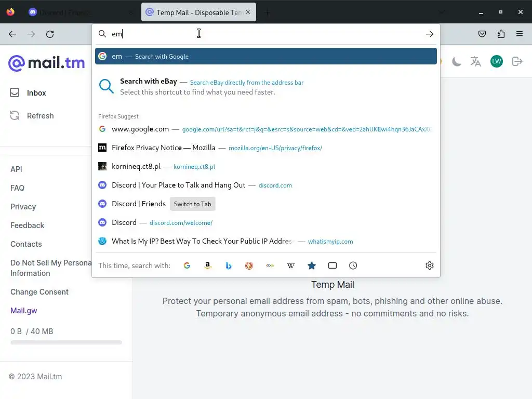The image size is (532, 399).
Task: Click the Go arrow in address bar
Action: tap(430, 34)
